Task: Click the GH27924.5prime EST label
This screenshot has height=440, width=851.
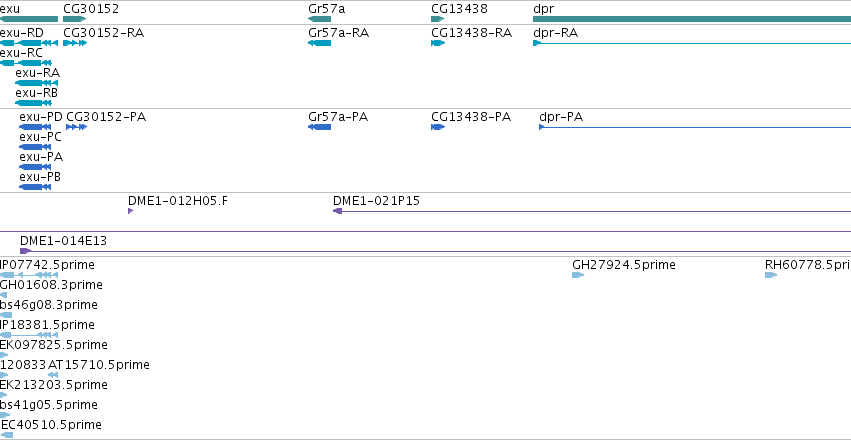Action: pyautogui.click(x=624, y=265)
